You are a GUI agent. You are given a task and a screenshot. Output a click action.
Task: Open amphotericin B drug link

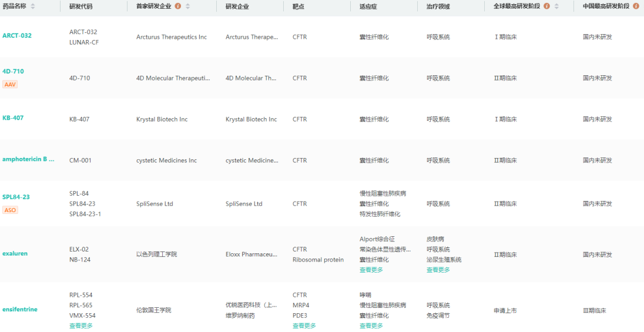(x=28, y=159)
